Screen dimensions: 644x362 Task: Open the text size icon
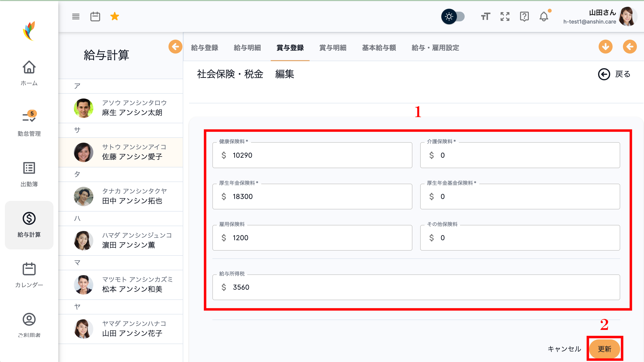tap(486, 16)
